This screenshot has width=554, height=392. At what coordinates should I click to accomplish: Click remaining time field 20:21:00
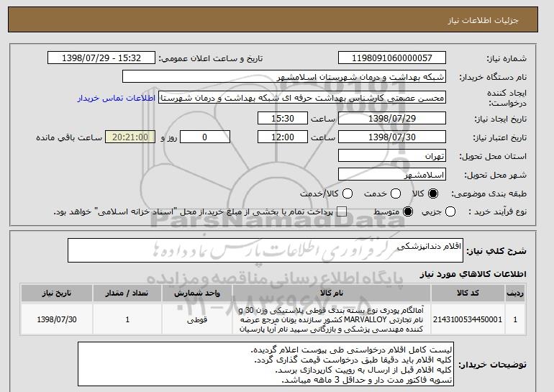[130, 137]
